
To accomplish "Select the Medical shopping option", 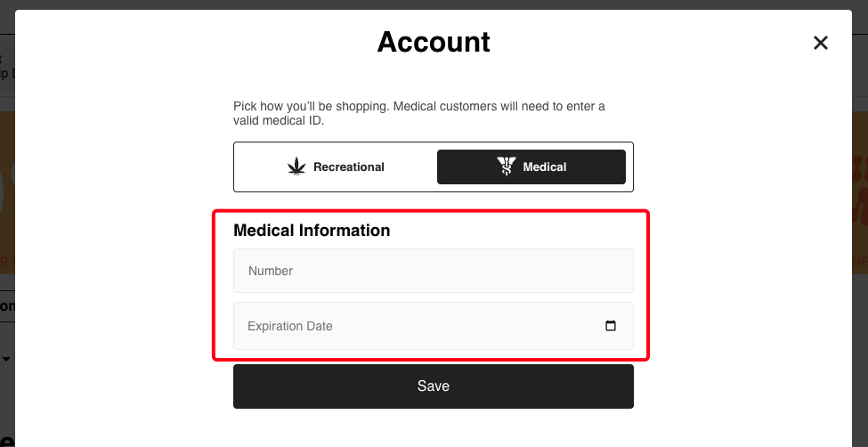I will pos(531,167).
